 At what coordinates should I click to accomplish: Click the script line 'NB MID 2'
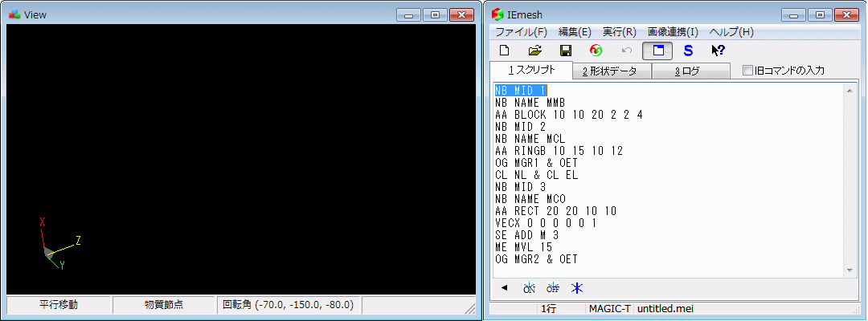(521, 127)
